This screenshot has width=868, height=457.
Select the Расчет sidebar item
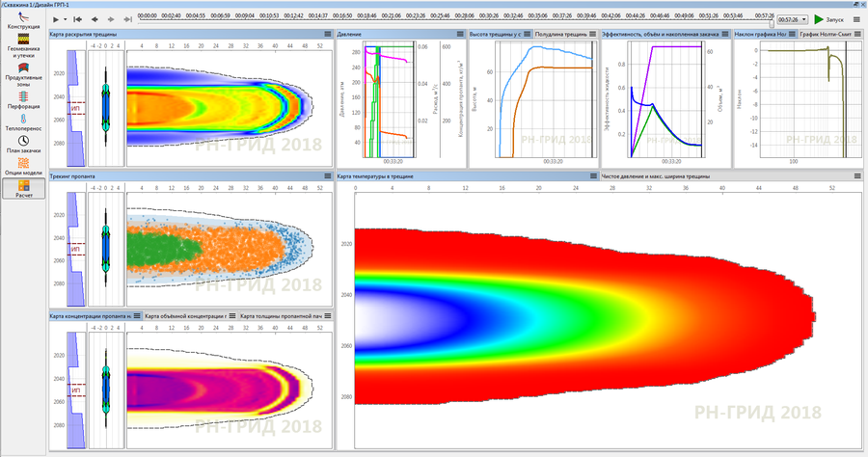tap(23, 189)
